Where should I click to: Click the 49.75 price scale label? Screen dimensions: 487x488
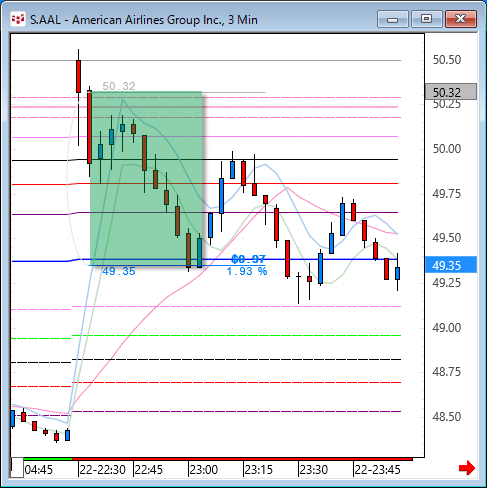click(447, 193)
